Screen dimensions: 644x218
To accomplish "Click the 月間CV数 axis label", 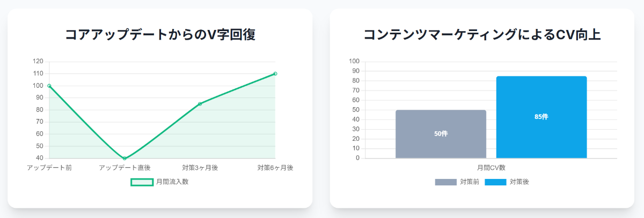I will 491,168.
